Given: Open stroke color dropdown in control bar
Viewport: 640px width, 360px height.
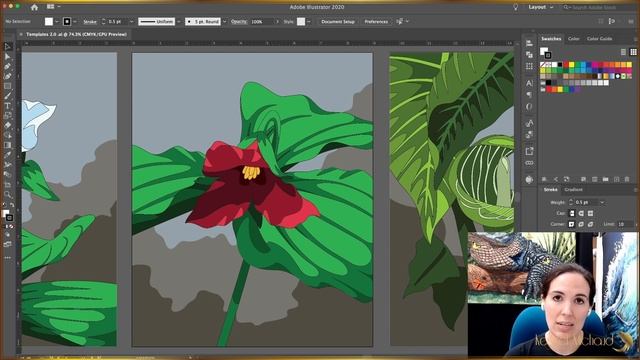Looking at the screenshot, I should (74, 22).
